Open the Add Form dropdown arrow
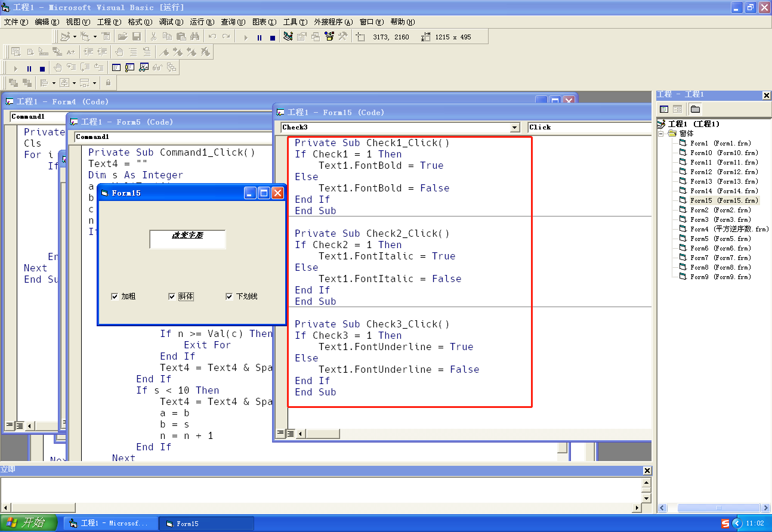 [95, 36]
